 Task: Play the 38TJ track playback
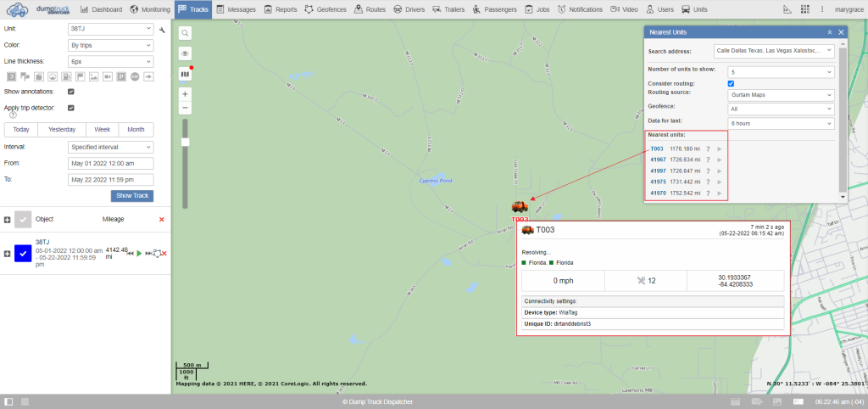click(x=139, y=253)
